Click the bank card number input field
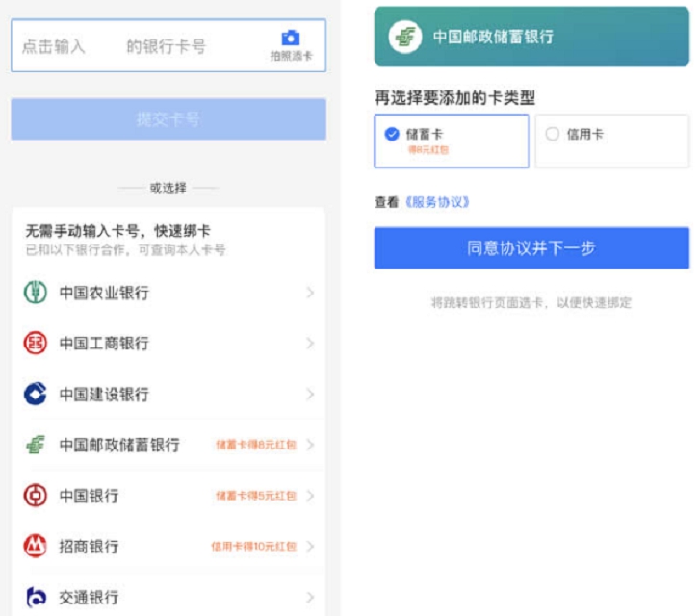 (135, 46)
